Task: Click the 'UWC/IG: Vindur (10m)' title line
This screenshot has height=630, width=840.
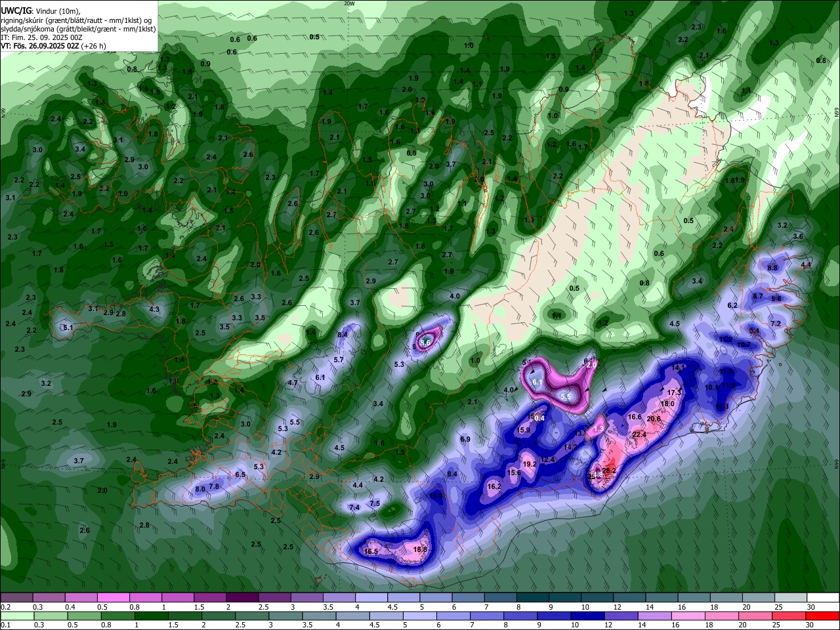Action: pos(41,12)
